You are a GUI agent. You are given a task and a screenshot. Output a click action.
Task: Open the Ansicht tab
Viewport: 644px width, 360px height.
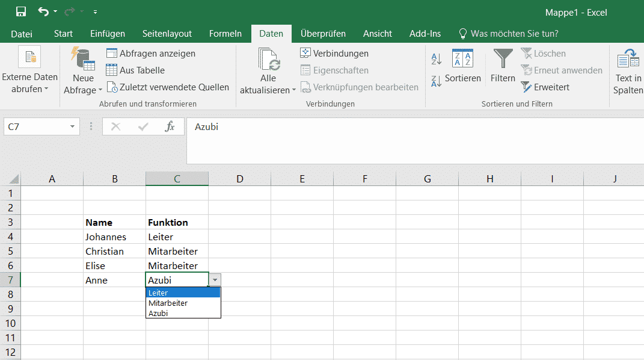378,34
